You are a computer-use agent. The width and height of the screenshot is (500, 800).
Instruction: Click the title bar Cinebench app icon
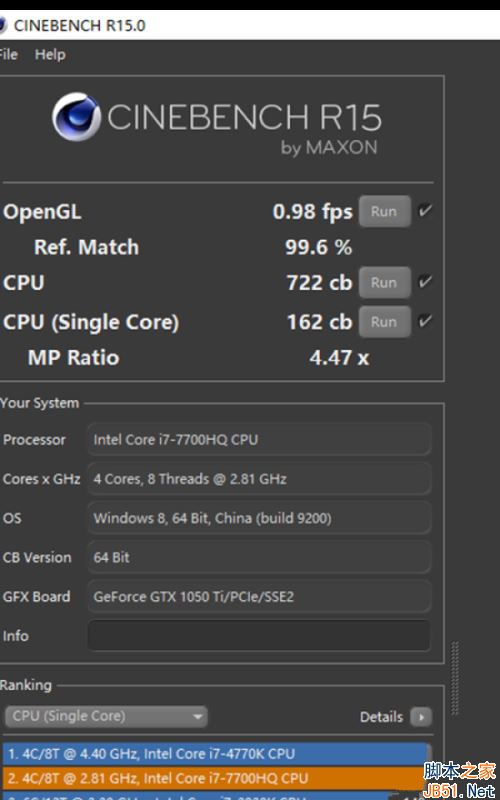(x=3, y=26)
